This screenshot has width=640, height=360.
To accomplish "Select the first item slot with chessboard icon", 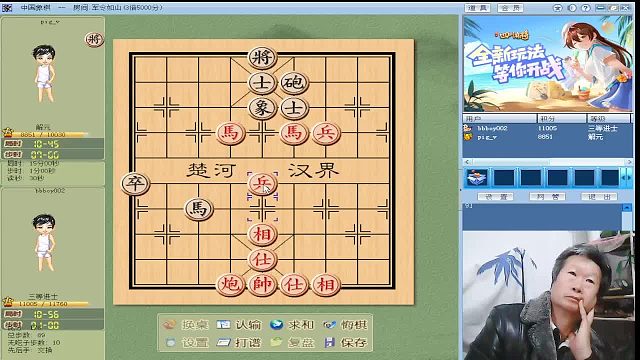I will 478,178.
